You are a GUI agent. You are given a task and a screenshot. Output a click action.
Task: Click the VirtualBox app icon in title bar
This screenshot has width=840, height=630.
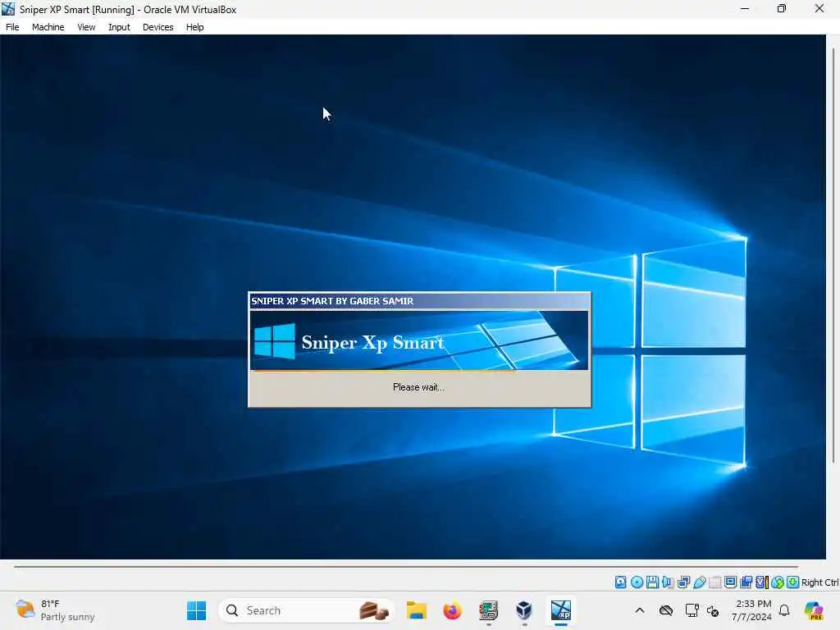pos(8,9)
